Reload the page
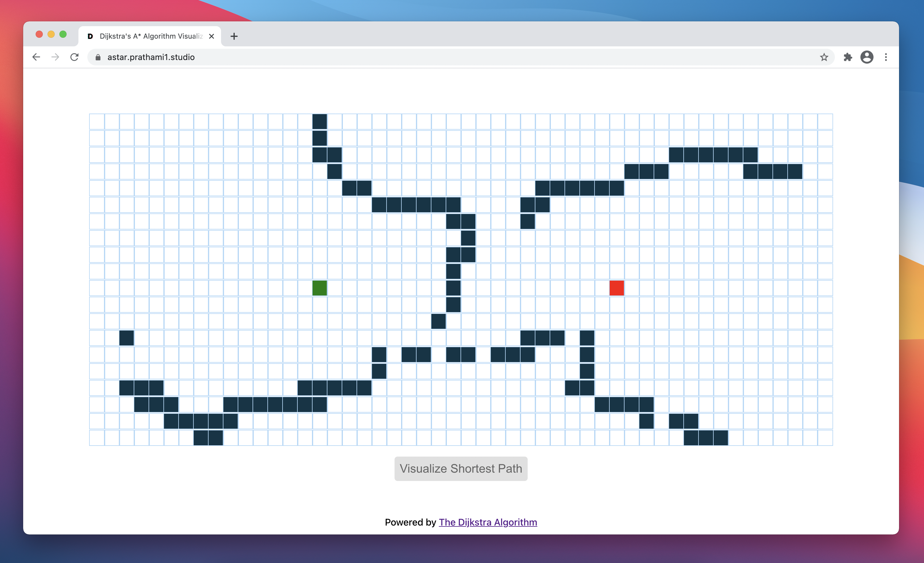924x563 pixels. [75, 57]
